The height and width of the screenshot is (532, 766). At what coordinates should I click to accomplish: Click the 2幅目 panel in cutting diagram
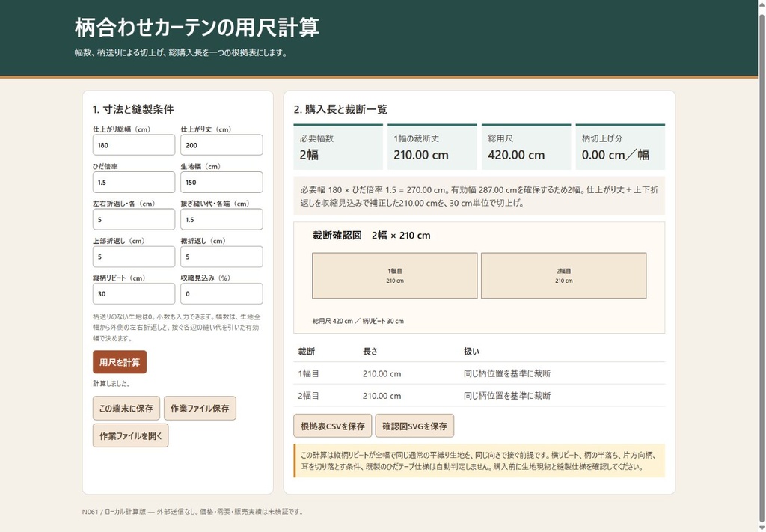pyautogui.click(x=564, y=275)
